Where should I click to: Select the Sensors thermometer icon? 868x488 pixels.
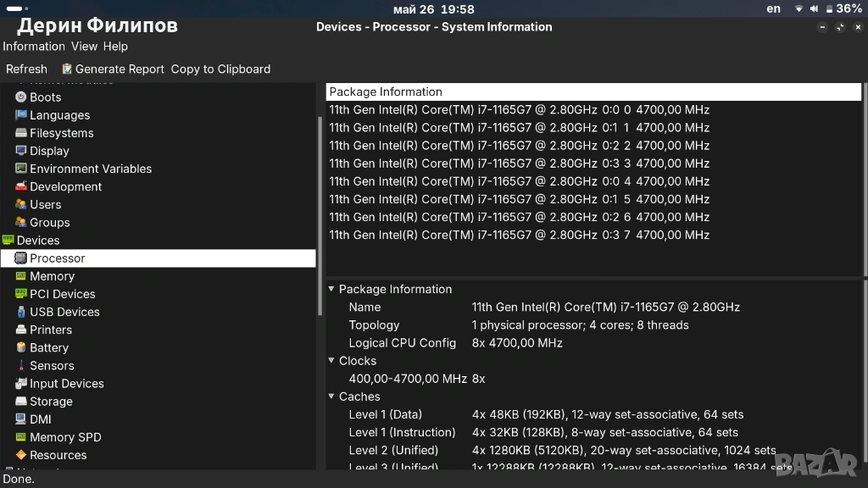click(x=21, y=365)
